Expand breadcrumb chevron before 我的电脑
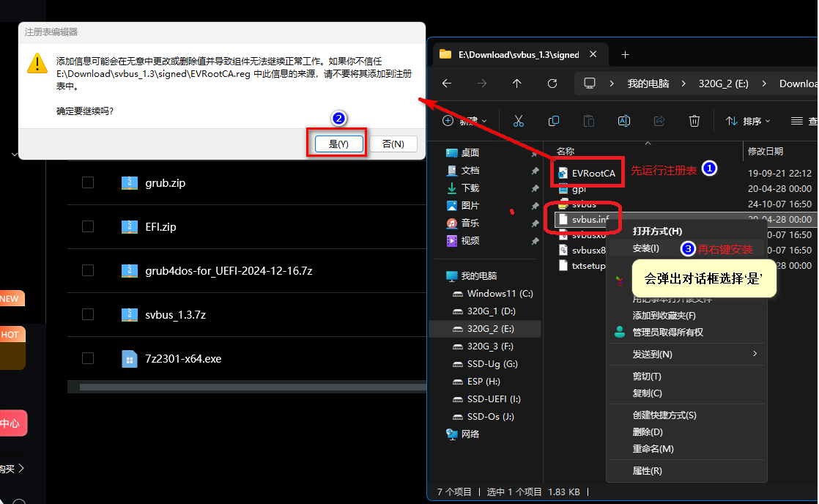The height and width of the screenshot is (504, 819). 612,84
